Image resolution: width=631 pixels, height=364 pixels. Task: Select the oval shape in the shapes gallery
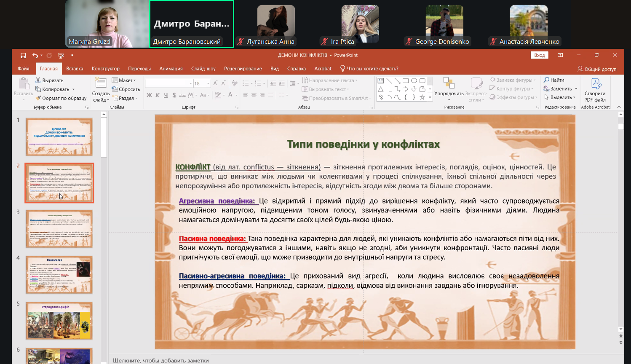click(414, 80)
